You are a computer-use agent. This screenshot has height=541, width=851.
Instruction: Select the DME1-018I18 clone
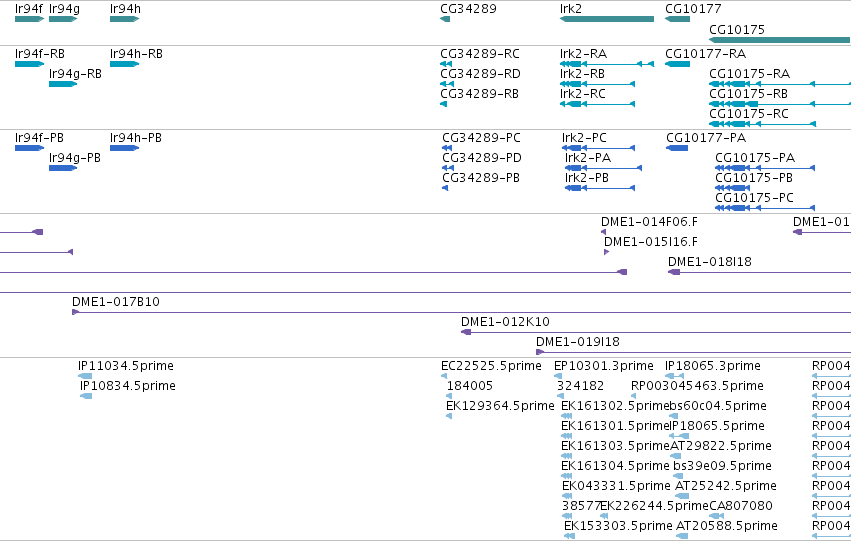710,262
